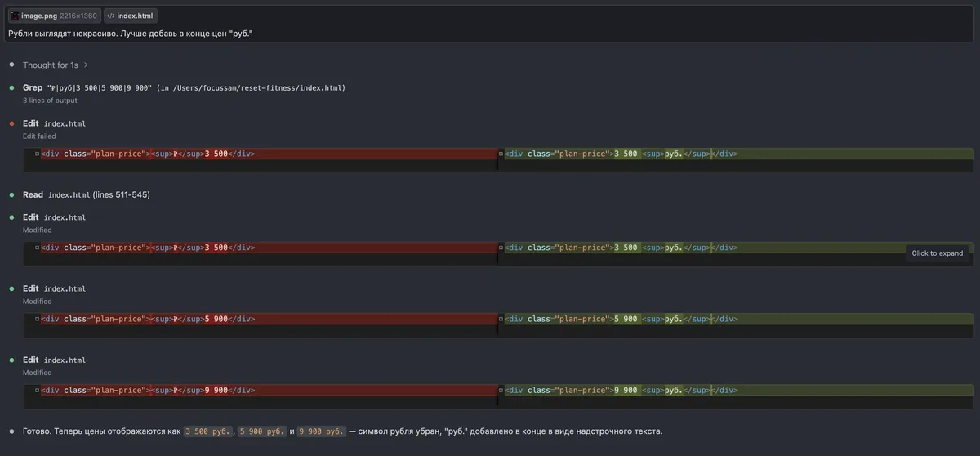Click the gray dot beside Thought entry
Screen dimensions: 980x456
pyautogui.click(x=11, y=65)
